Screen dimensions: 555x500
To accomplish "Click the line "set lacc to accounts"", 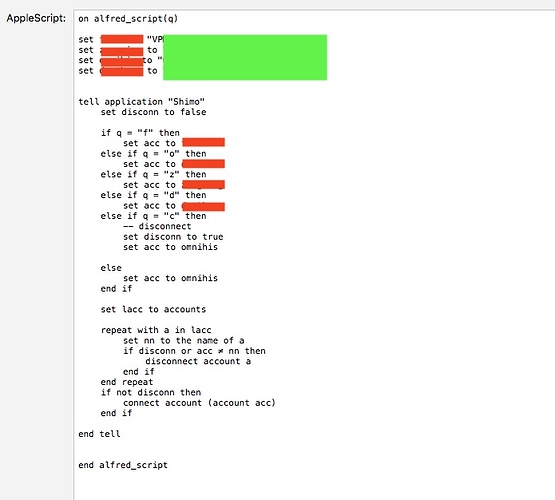I will (x=153, y=310).
